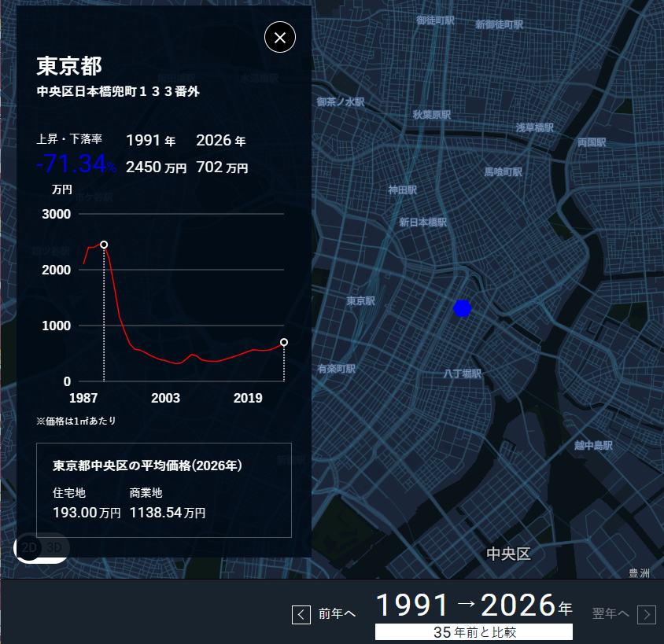Click the 浅草橋駅 map label
The image size is (664, 644).
[x=534, y=128]
